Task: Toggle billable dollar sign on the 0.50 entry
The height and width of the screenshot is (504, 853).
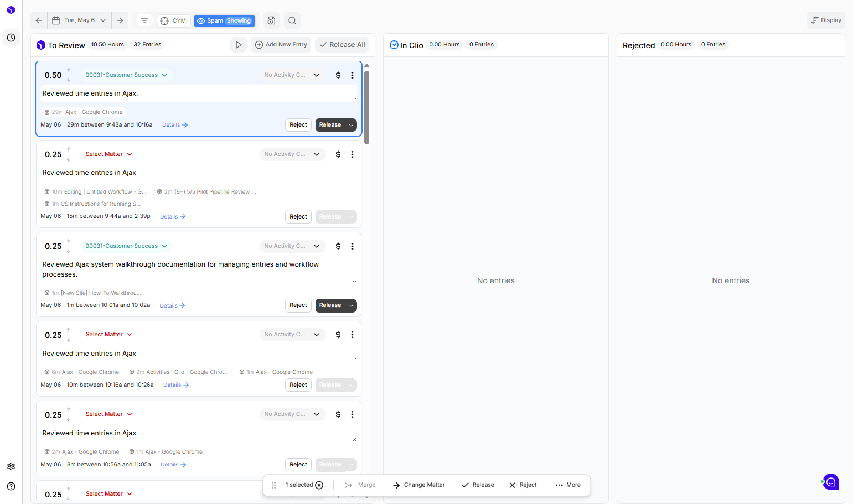Action: tap(338, 75)
